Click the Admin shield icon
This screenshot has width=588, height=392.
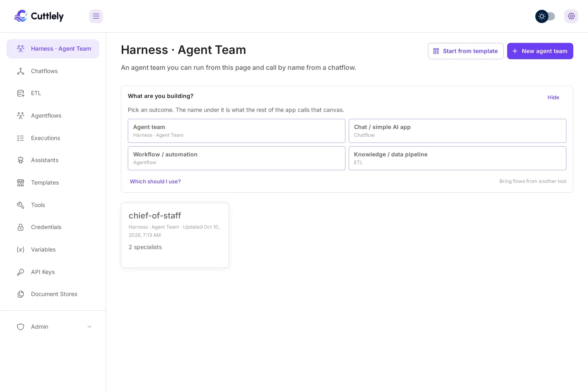(20, 327)
